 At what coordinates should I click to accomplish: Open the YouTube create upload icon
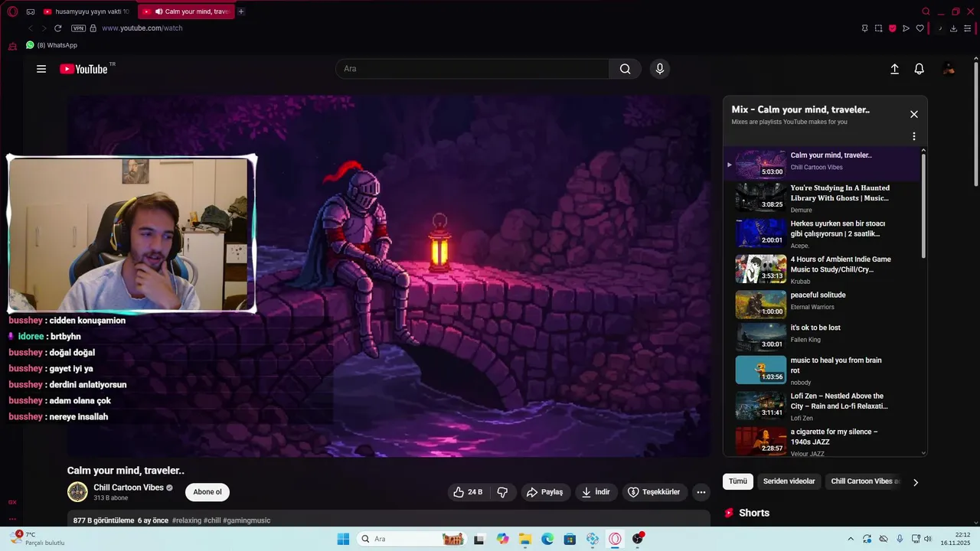click(x=894, y=69)
